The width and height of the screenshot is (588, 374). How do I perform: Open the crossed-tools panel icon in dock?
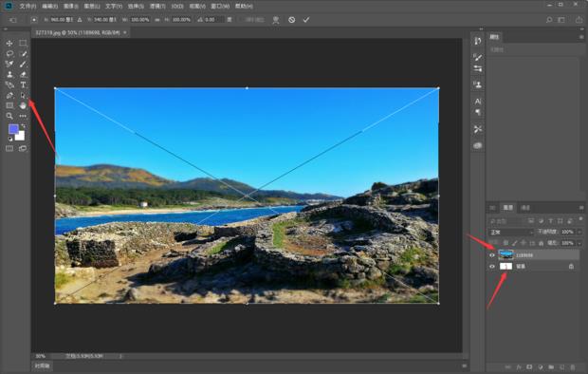(x=478, y=129)
